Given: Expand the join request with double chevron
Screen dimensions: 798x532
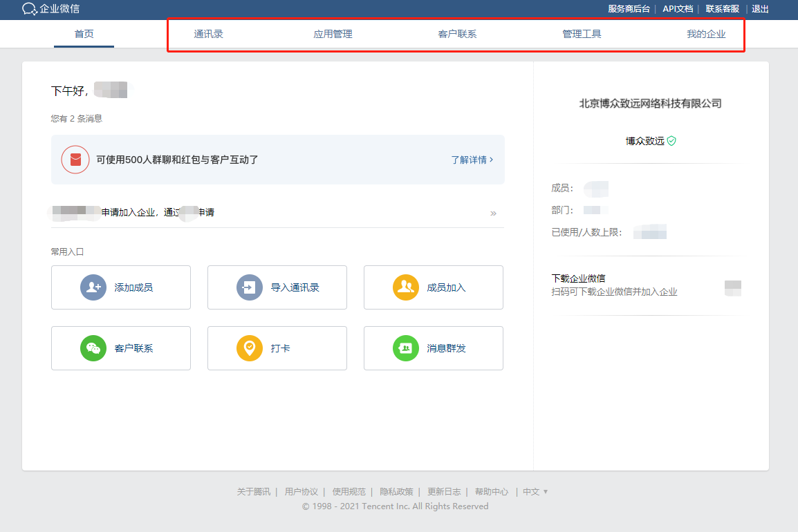Looking at the screenshot, I should tap(493, 213).
